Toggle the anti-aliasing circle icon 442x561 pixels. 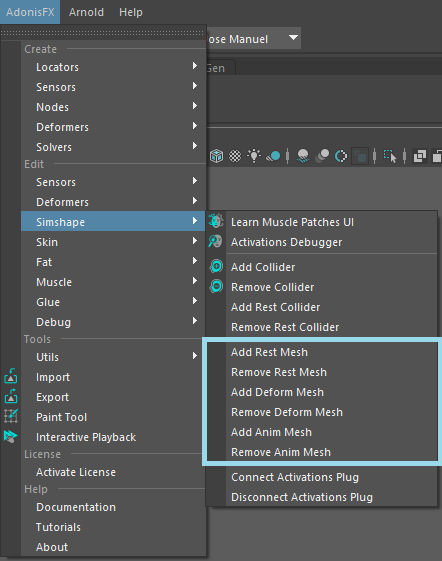pyautogui.click(x=341, y=156)
